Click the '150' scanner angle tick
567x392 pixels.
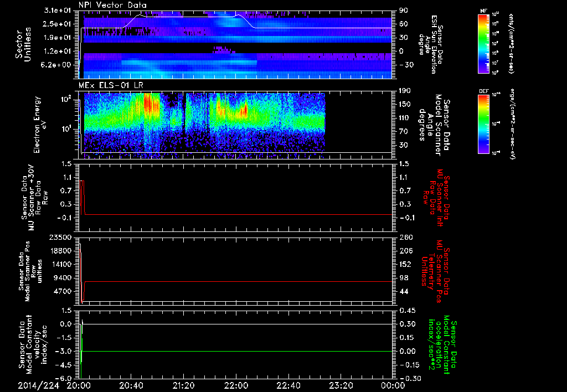tap(405, 104)
